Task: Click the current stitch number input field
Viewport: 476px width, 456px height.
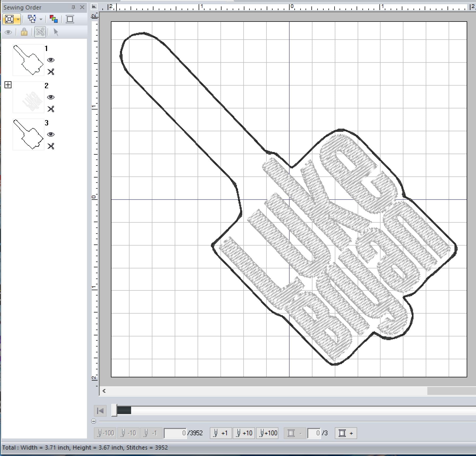Action: click(x=175, y=433)
